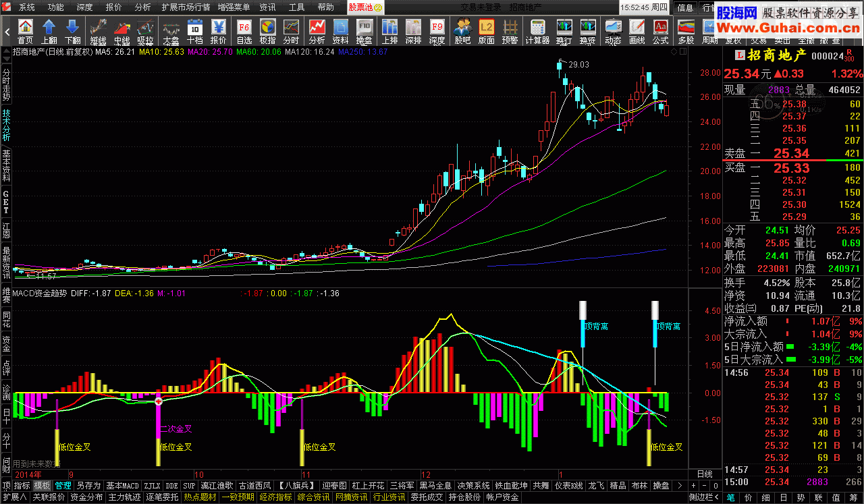The image size is (864, 504).
Task: Open the 操盘 F10 icon
Action: click(x=364, y=31)
